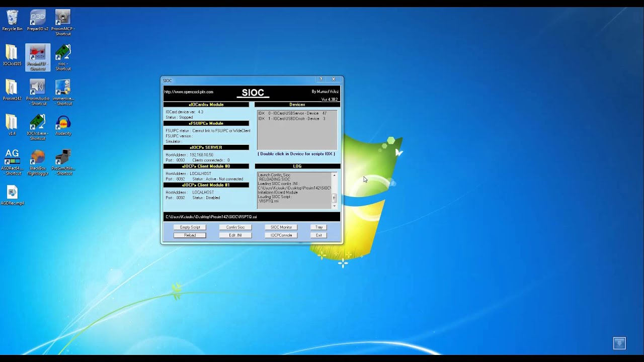Select the Prosim737 shortcut icon
This screenshot has height=362, width=644.
pos(38,58)
